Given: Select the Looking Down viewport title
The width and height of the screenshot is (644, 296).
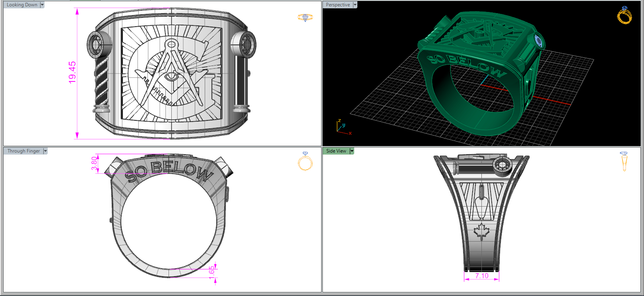Looking at the screenshot, I should (x=22, y=5).
